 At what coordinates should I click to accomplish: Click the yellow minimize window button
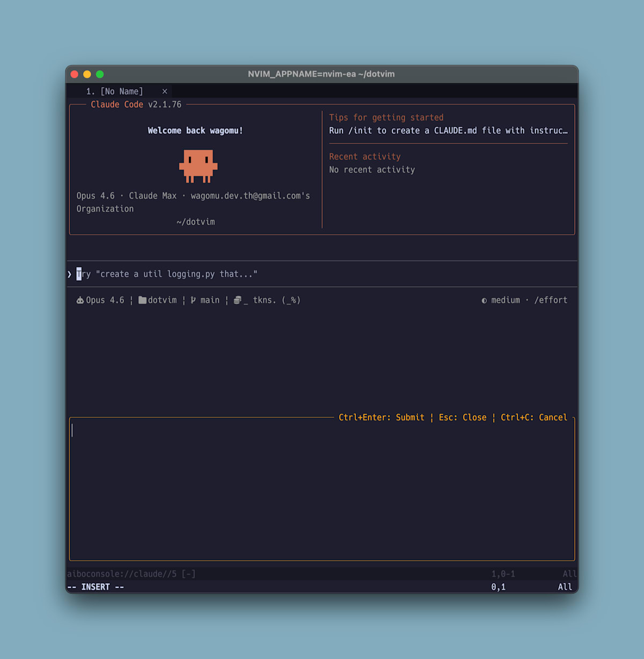click(87, 74)
